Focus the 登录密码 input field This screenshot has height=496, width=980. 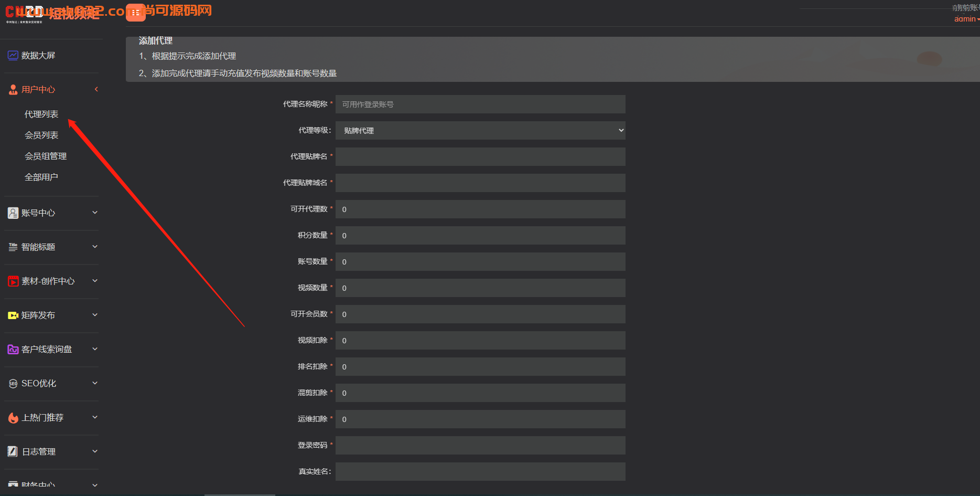pyautogui.click(x=480, y=446)
